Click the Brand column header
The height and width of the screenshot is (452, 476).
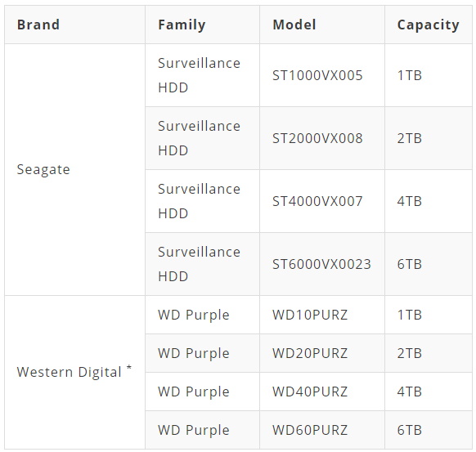point(38,25)
